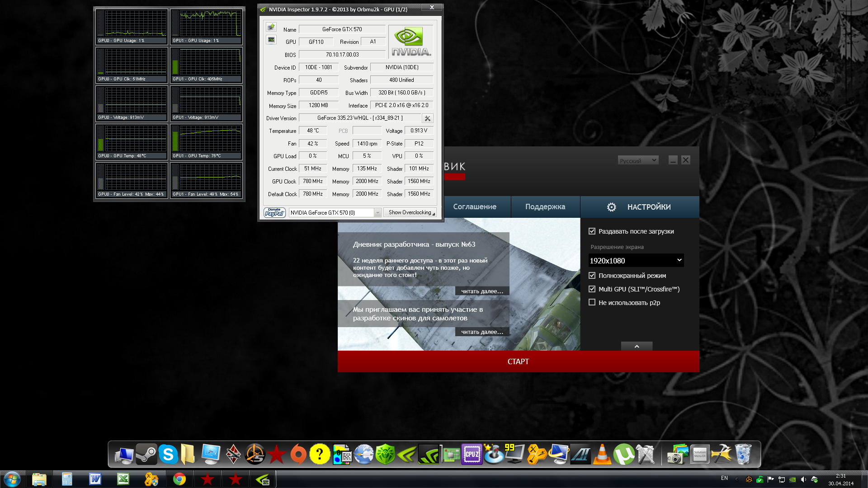Toggle fullscreen mode checkbox (Полноэкранный режим)
Image resolution: width=868 pixels, height=488 pixels.
click(592, 276)
